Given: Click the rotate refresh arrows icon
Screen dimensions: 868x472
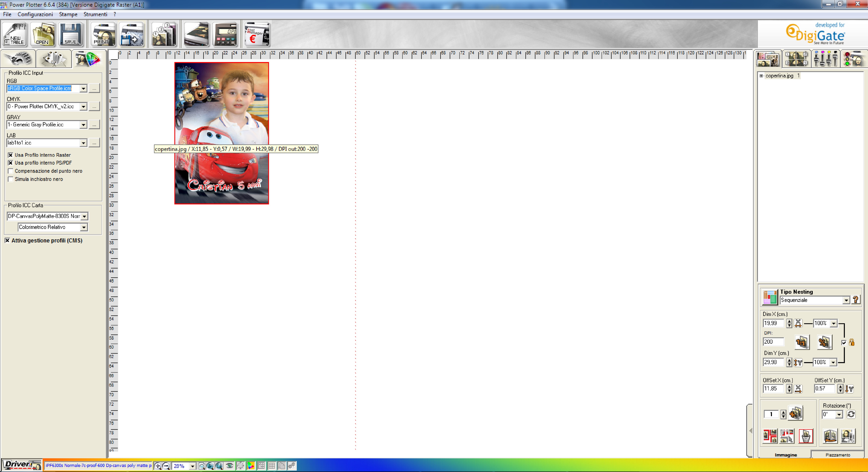Looking at the screenshot, I should [851, 414].
